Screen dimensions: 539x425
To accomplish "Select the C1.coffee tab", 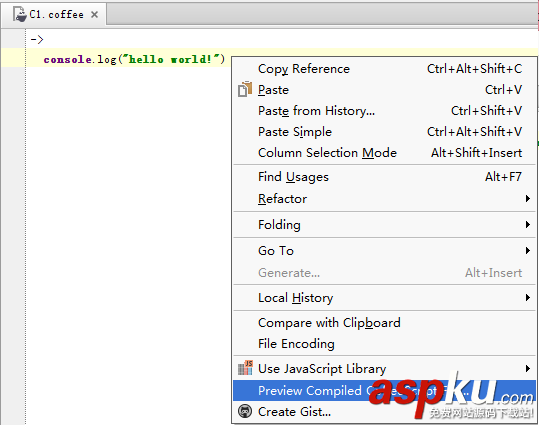I will pos(54,14).
